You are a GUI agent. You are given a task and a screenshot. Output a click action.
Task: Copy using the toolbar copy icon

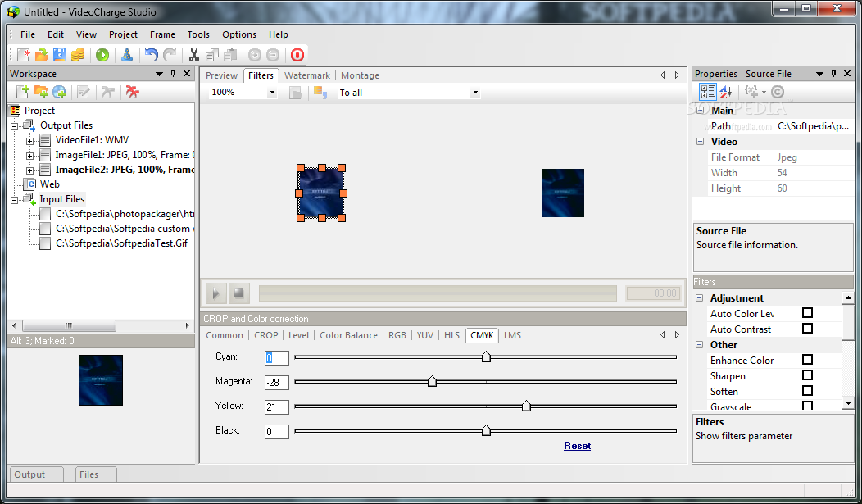click(212, 55)
